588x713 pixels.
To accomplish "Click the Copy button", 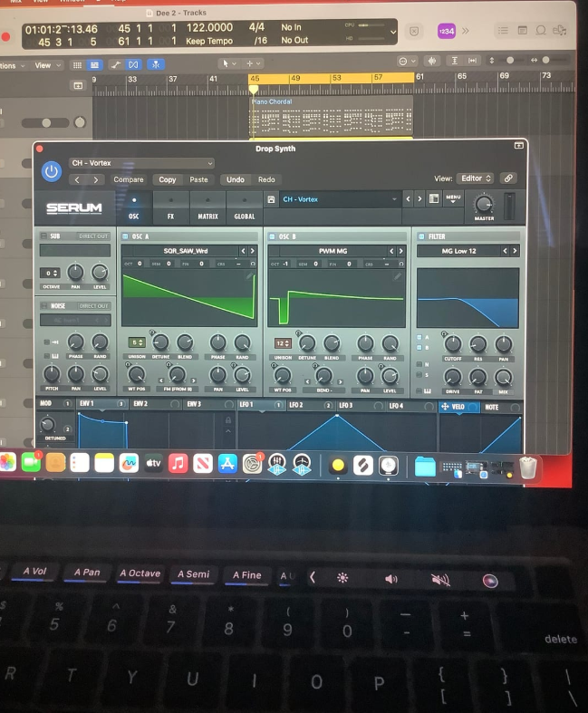I will tap(168, 179).
